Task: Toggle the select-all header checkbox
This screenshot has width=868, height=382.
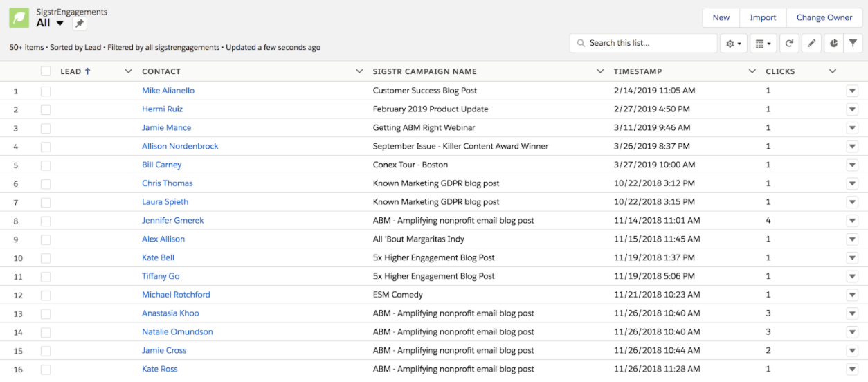Action: coord(46,71)
